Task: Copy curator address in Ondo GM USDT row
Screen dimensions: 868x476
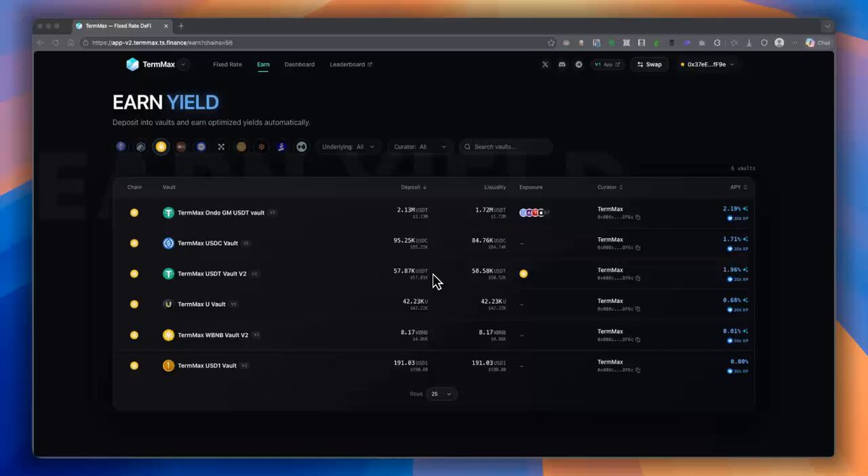Action: (x=638, y=217)
